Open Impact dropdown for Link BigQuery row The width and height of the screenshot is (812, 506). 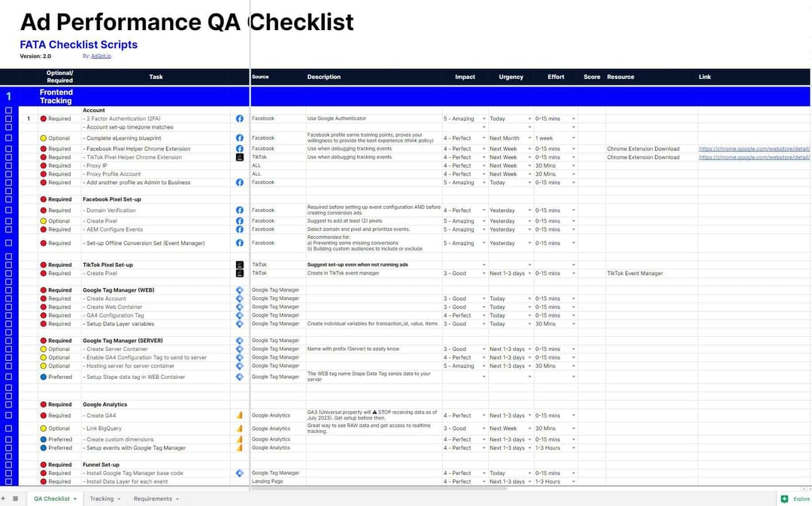click(x=484, y=429)
